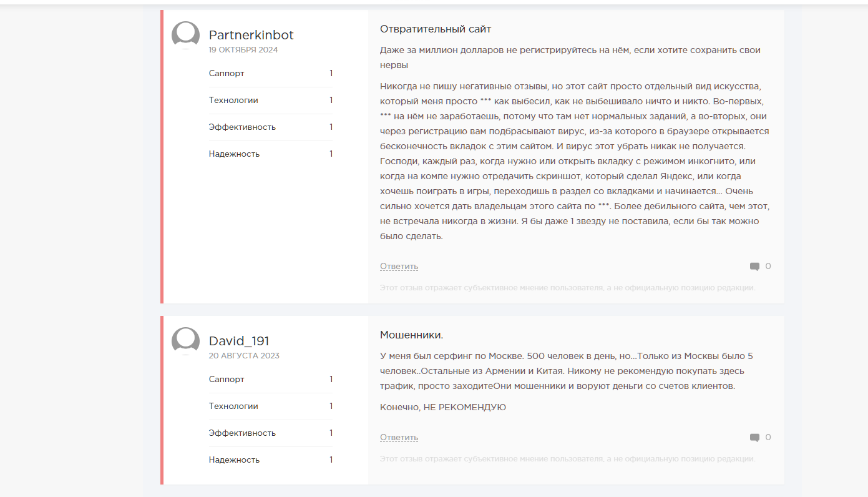Click the comment count on Partnerkinbot's review
Screen dimensions: 868x497
pos(768,267)
